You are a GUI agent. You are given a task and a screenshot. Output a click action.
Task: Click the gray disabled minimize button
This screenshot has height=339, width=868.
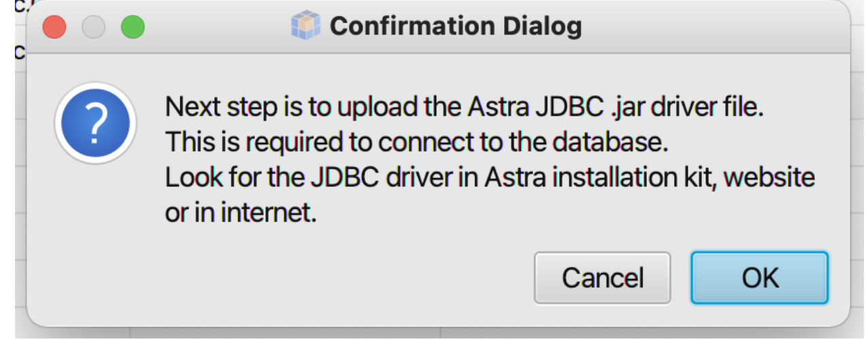point(93,27)
